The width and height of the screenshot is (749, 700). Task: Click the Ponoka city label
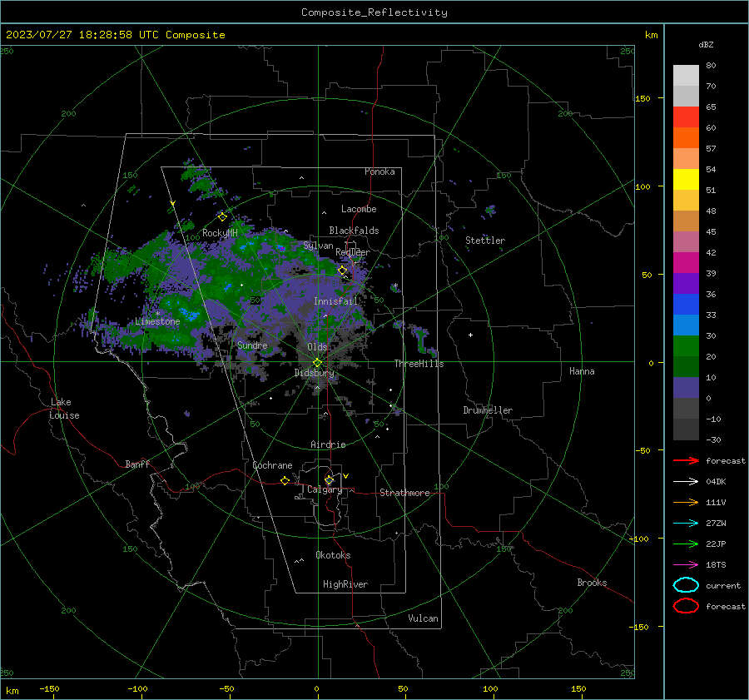click(x=379, y=171)
